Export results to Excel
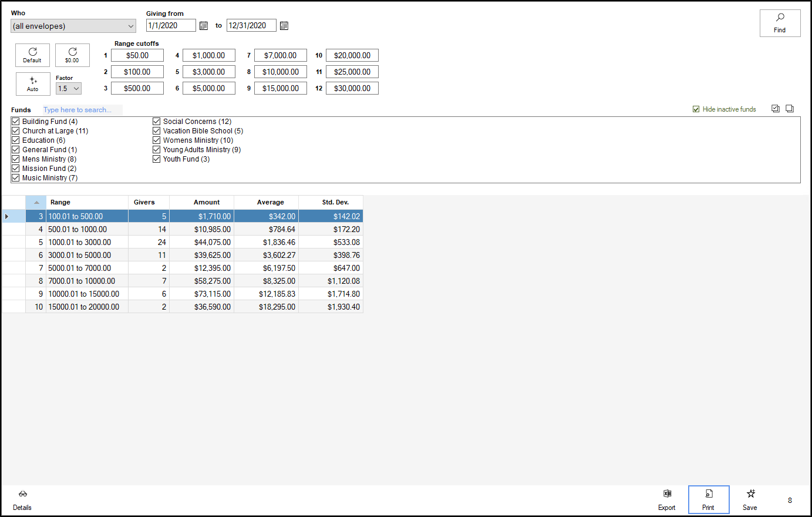 click(667, 500)
